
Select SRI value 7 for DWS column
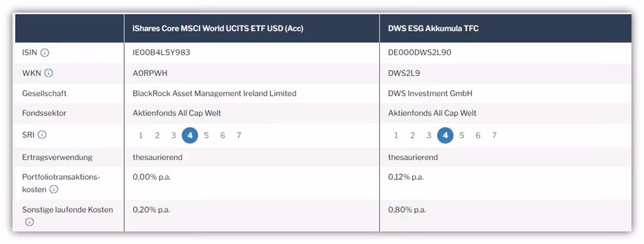[495, 135]
